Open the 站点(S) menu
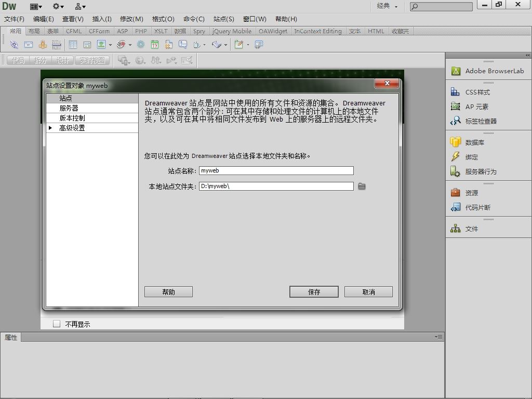 [223, 19]
